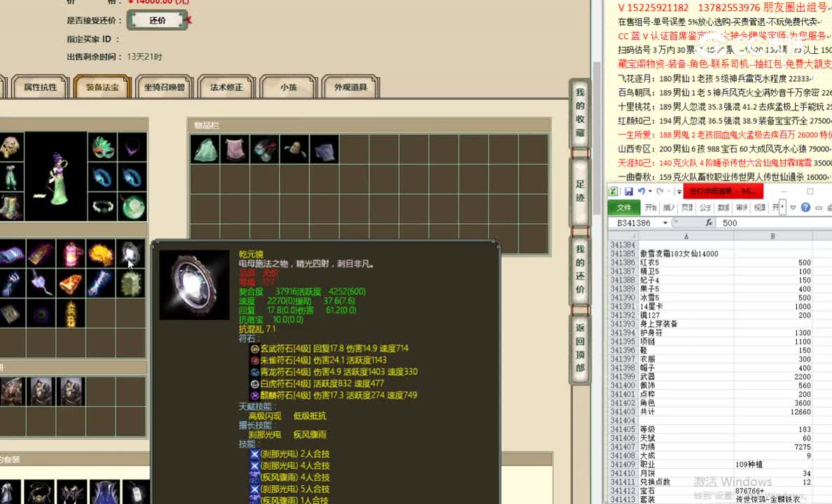Open the Quick Access Toolbar customize dropdown
832x504 pixels.
point(679,191)
